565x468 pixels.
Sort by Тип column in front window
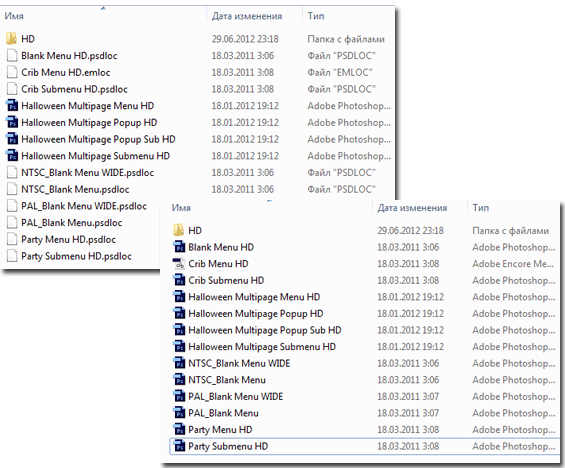[481, 208]
